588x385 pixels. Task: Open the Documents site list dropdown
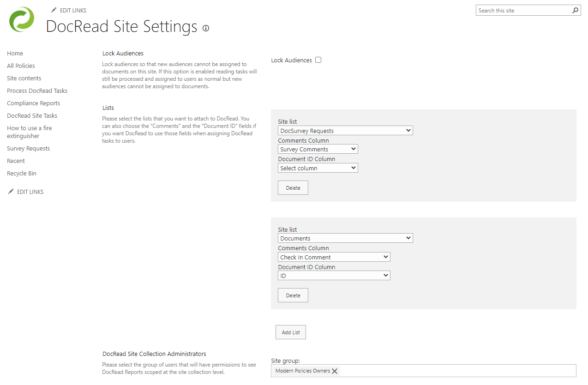pyautogui.click(x=345, y=238)
